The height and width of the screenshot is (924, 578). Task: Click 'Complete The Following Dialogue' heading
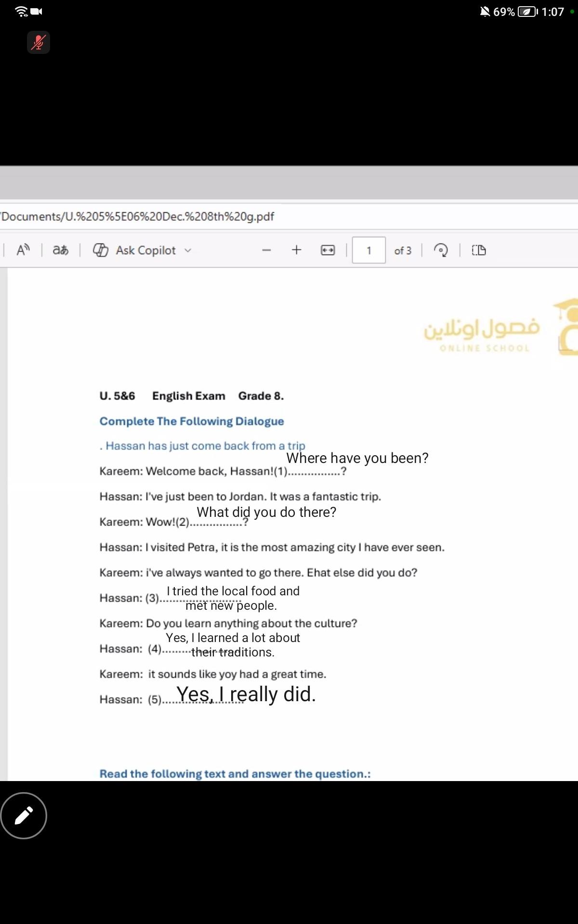[x=192, y=421]
